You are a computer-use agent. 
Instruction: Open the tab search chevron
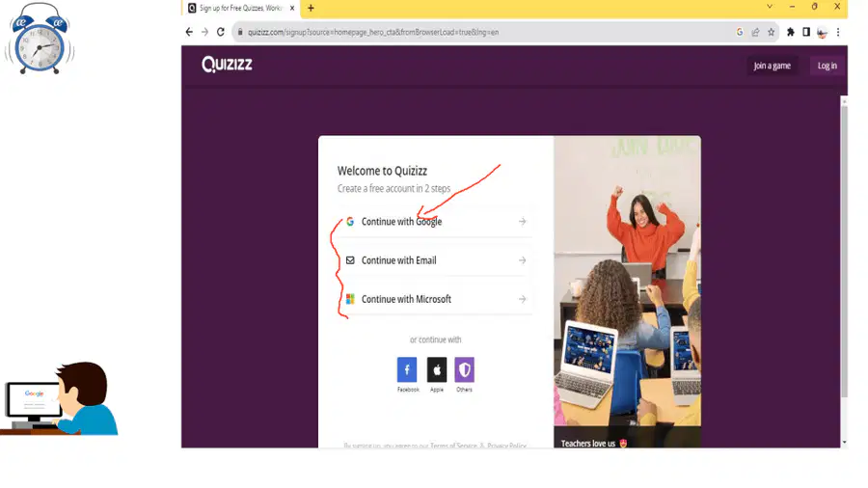[x=770, y=7]
